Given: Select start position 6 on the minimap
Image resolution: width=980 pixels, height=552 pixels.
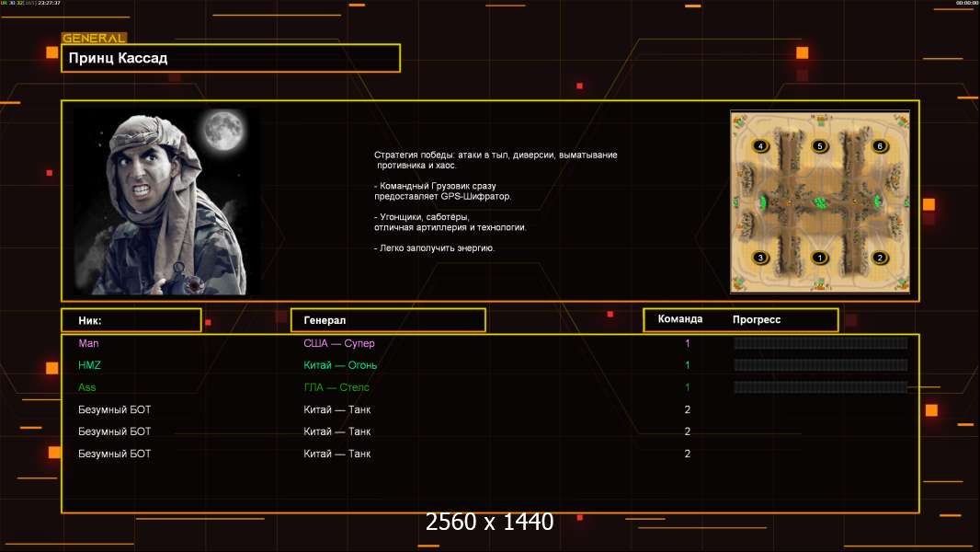Looking at the screenshot, I should pos(880,146).
